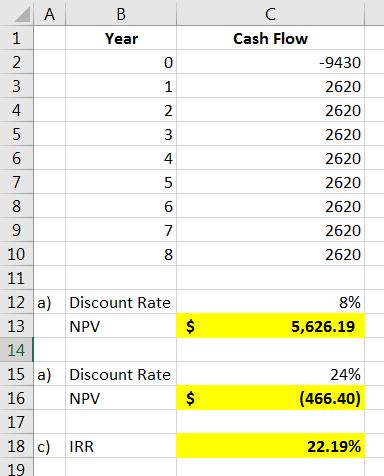
Task: Select Year 3 cell in column B
Action: point(121,134)
